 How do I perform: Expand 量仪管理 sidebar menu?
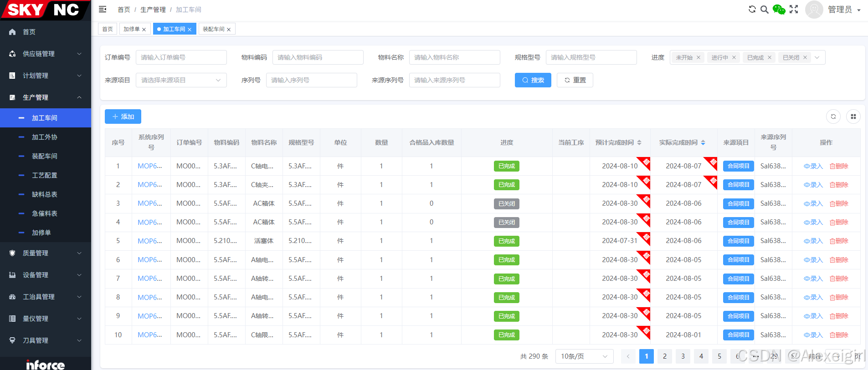coord(46,319)
